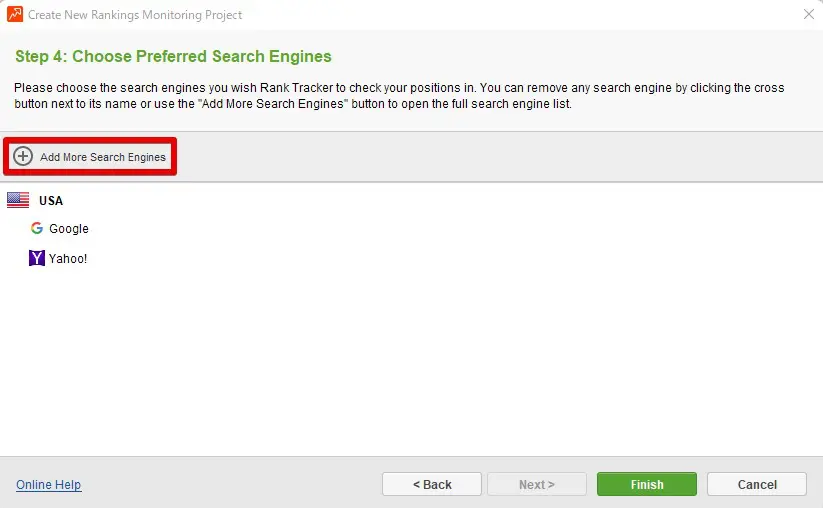Open the Online Help link

click(48, 485)
